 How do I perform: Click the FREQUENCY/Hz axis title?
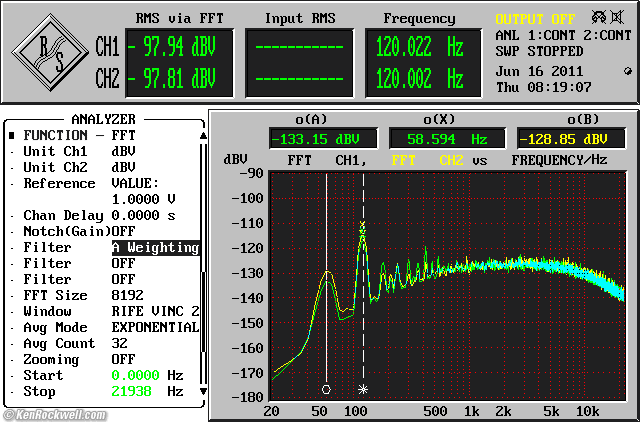pyautogui.click(x=559, y=160)
